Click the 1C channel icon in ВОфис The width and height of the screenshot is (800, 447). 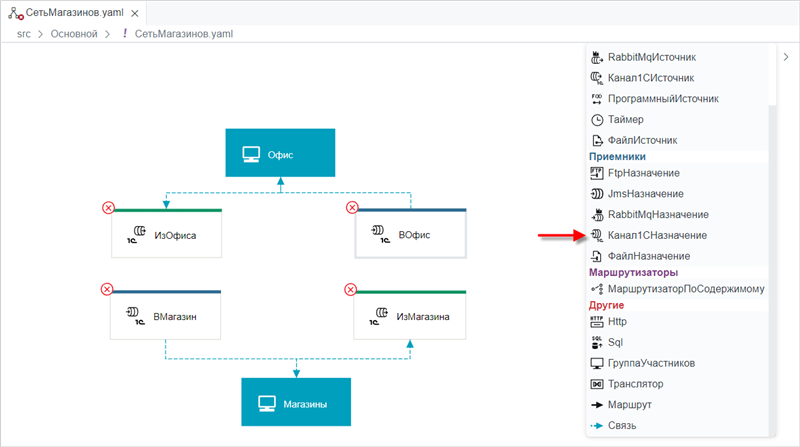381,234
